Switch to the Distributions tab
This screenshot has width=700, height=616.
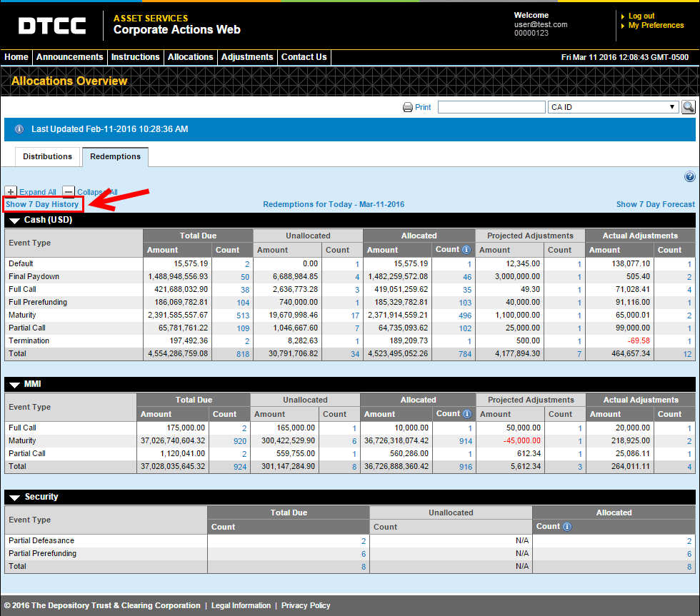(x=47, y=156)
